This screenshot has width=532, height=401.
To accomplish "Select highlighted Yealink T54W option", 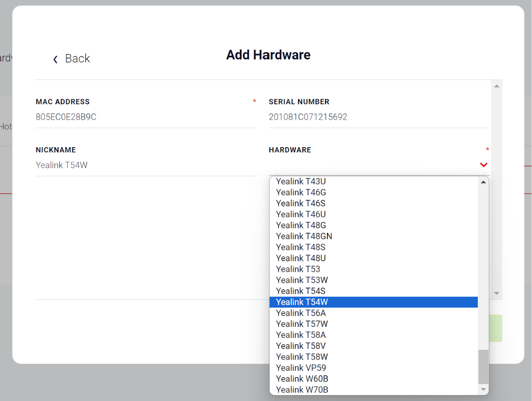I will coord(374,302).
